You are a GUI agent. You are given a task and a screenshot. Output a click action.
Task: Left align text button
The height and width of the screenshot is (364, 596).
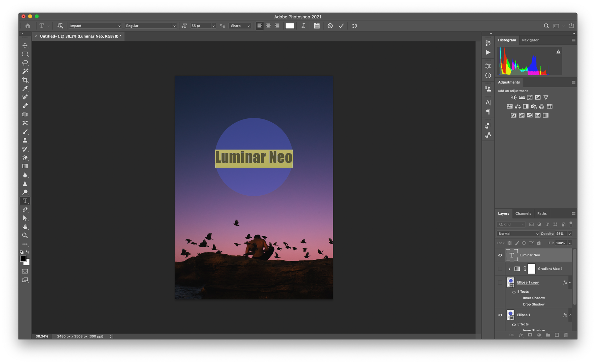click(x=260, y=26)
